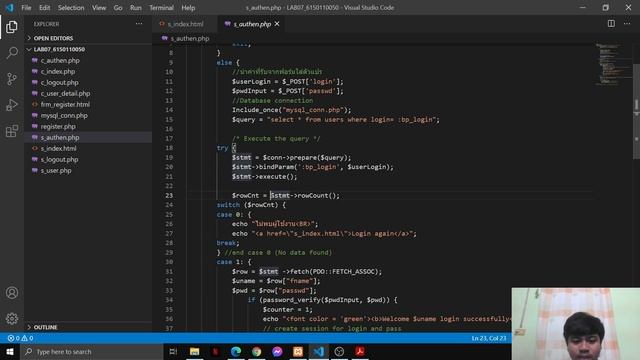The height and width of the screenshot is (360, 640).
Task: Click line number 23 in gutter
Action: 169,196
